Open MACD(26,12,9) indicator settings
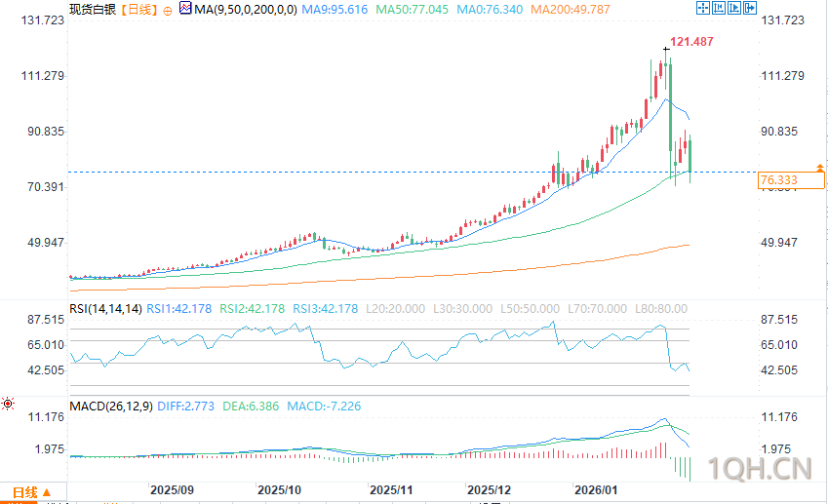The height and width of the screenshot is (504, 828). tap(111, 407)
